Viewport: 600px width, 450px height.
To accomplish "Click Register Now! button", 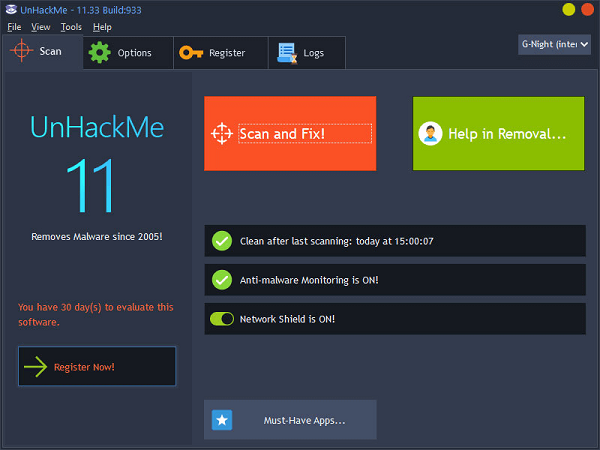I will [x=97, y=366].
